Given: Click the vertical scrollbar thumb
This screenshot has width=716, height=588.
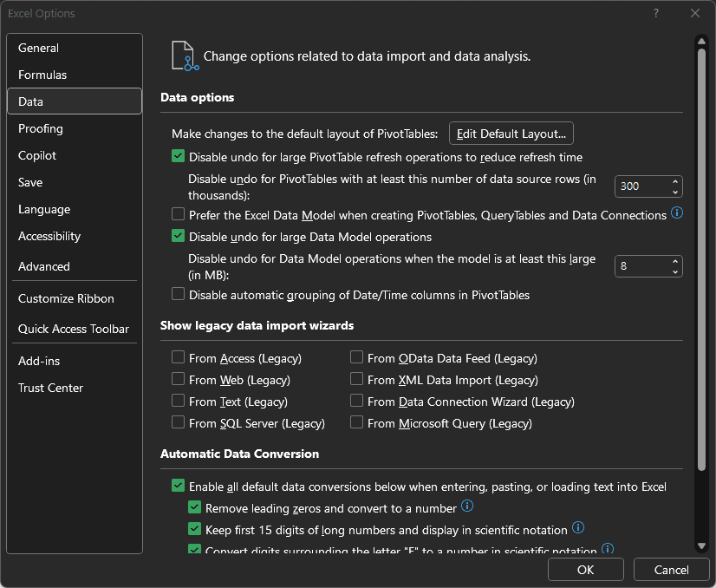Looking at the screenshot, I should [701, 259].
